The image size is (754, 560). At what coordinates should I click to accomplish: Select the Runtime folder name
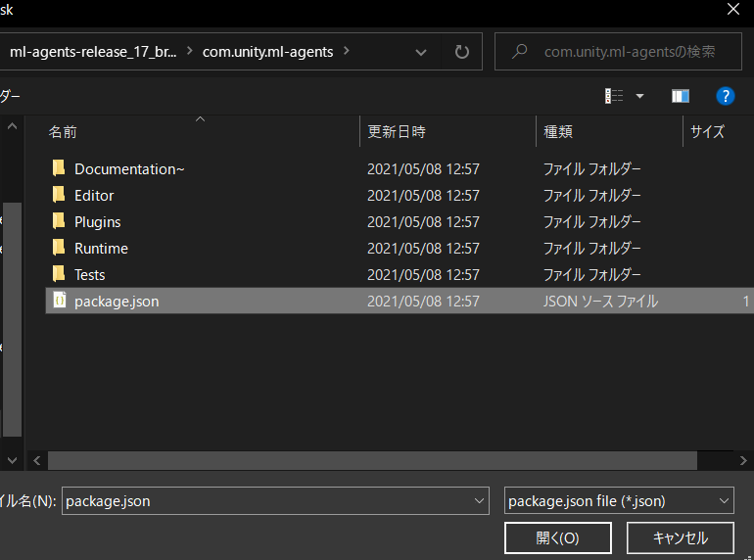102,248
